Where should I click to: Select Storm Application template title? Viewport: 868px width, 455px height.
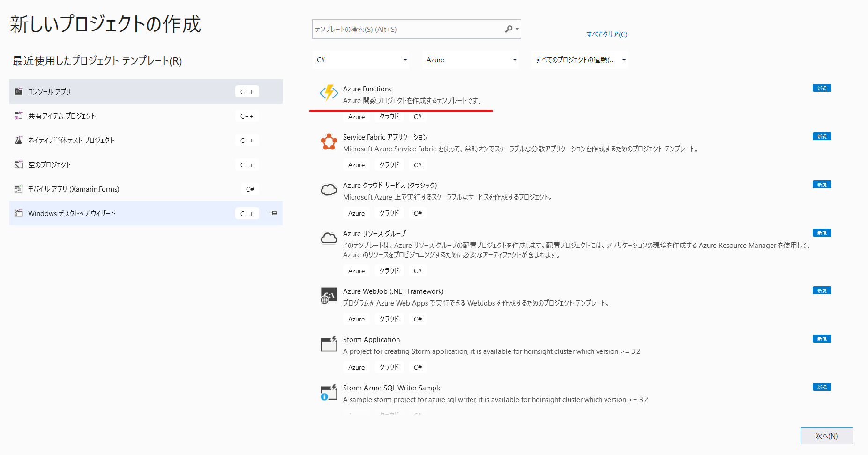tap(371, 340)
